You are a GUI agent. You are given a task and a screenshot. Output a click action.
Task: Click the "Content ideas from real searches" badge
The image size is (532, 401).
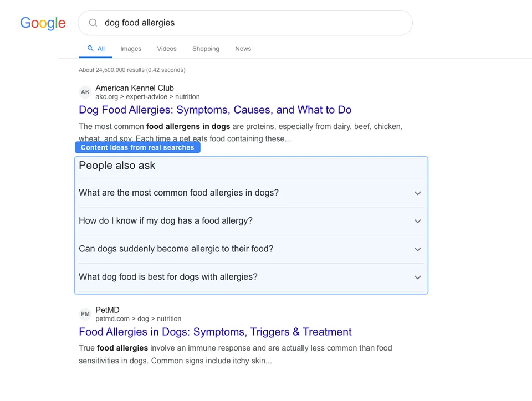pos(137,147)
